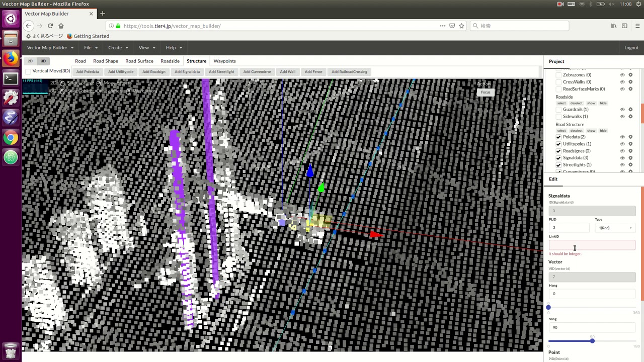Viewport: 644px width, 362px height.
Task: Open the Create dropdown menu
Action: 118,48
